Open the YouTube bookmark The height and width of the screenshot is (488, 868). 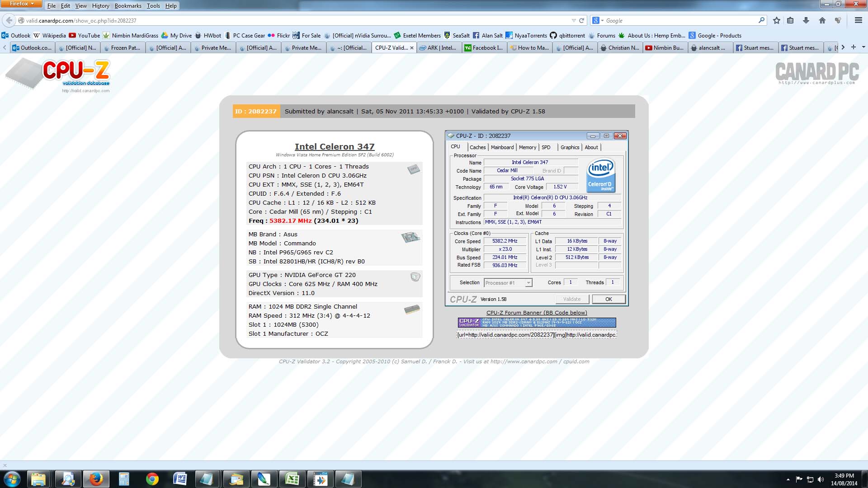(x=85, y=35)
